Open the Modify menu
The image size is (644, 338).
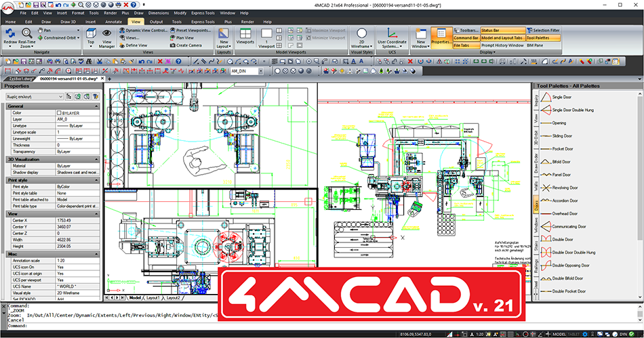click(x=180, y=13)
